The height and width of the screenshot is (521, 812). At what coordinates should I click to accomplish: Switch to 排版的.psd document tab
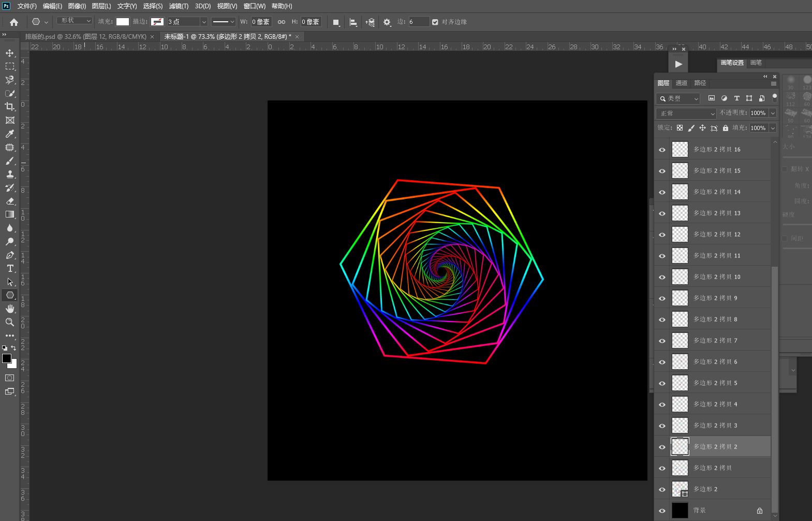[x=86, y=37]
